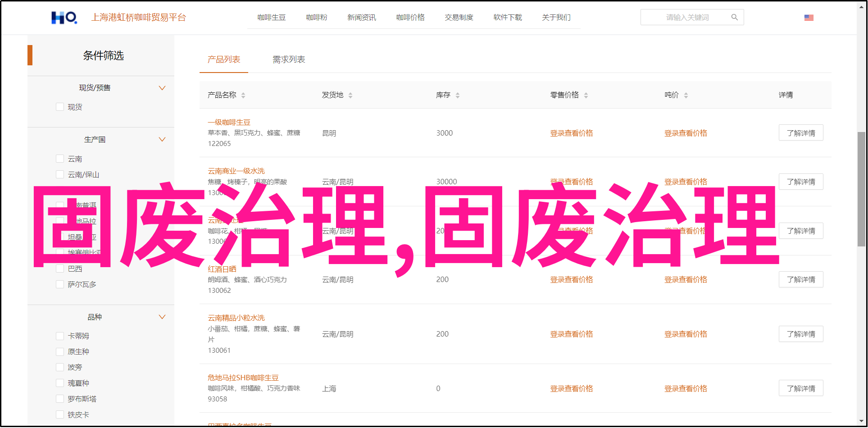Click 了解详情 for 危地马拉SHB咖啡生豆
Image resolution: width=868 pixels, height=428 pixels.
[x=801, y=388]
